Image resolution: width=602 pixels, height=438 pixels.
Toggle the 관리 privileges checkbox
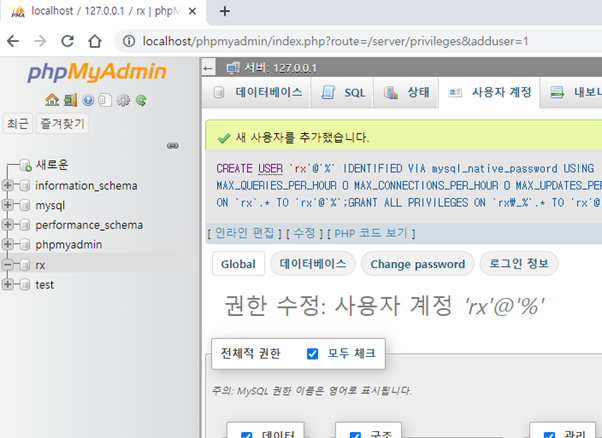[x=549, y=435]
